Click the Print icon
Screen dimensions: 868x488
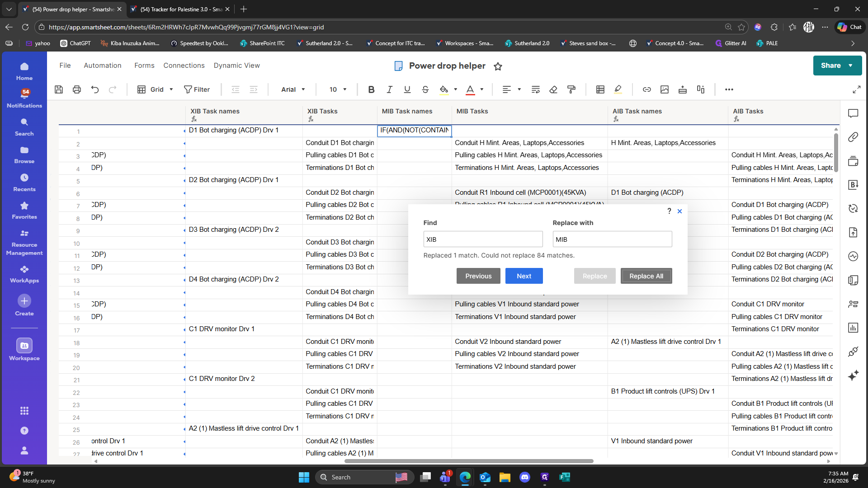(77, 89)
